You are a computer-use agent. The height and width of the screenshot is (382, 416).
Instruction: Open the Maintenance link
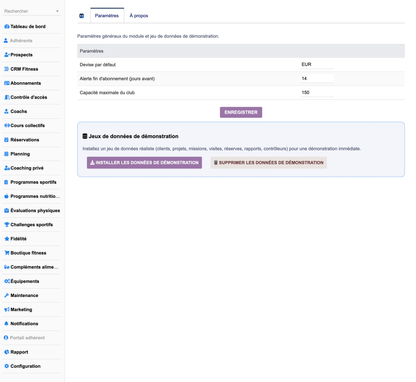click(24, 295)
